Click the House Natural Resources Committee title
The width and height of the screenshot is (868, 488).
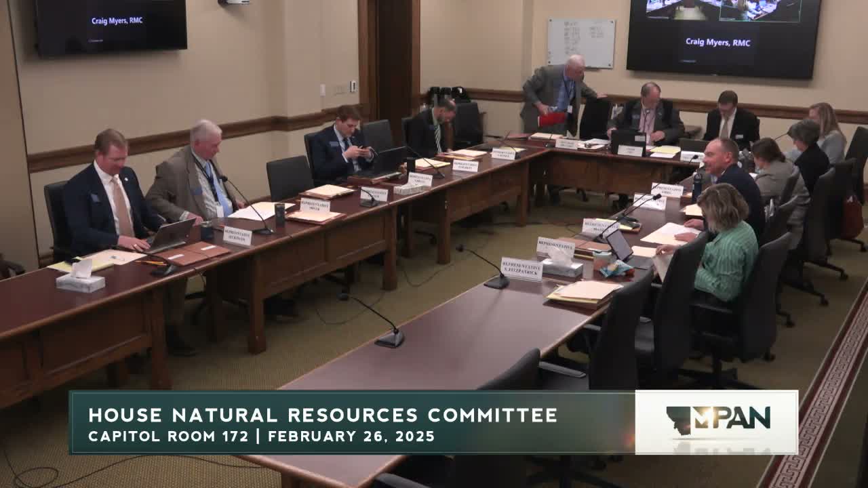tap(323, 415)
